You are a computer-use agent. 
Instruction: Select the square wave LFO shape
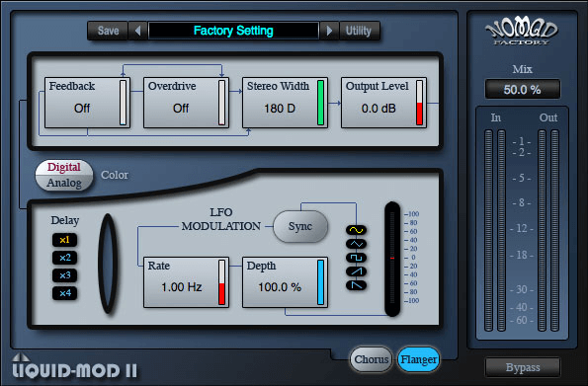tap(356, 258)
